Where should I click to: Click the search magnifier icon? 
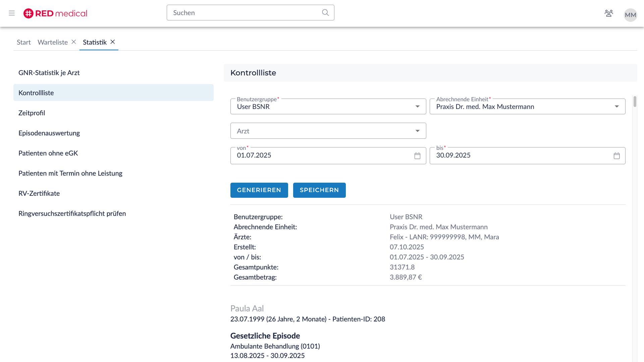pyautogui.click(x=325, y=13)
